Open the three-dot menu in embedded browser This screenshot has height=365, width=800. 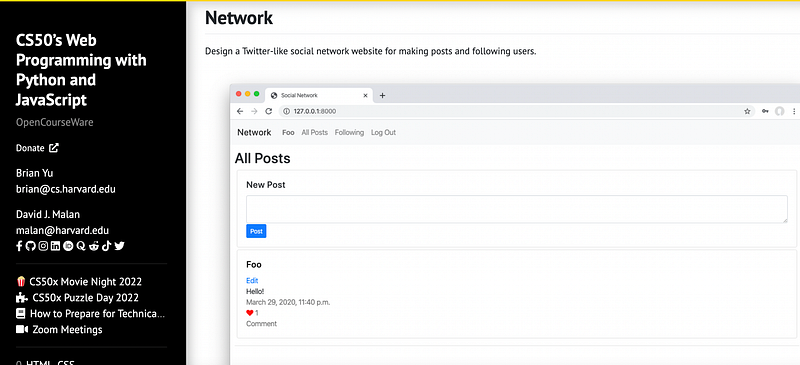pyautogui.click(x=794, y=111)
